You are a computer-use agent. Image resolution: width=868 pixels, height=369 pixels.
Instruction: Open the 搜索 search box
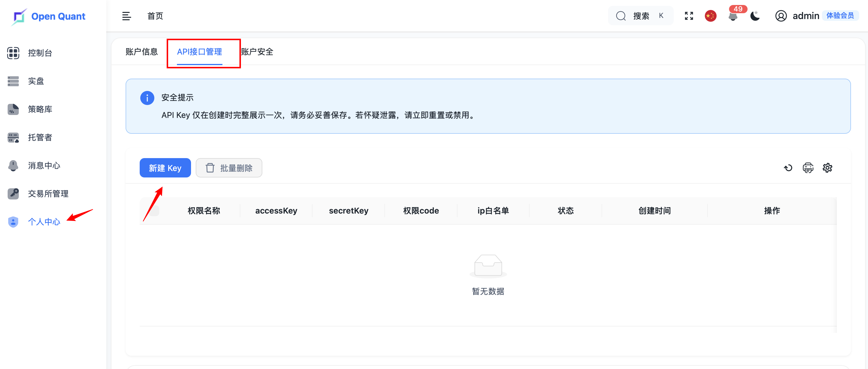(640, 16)
